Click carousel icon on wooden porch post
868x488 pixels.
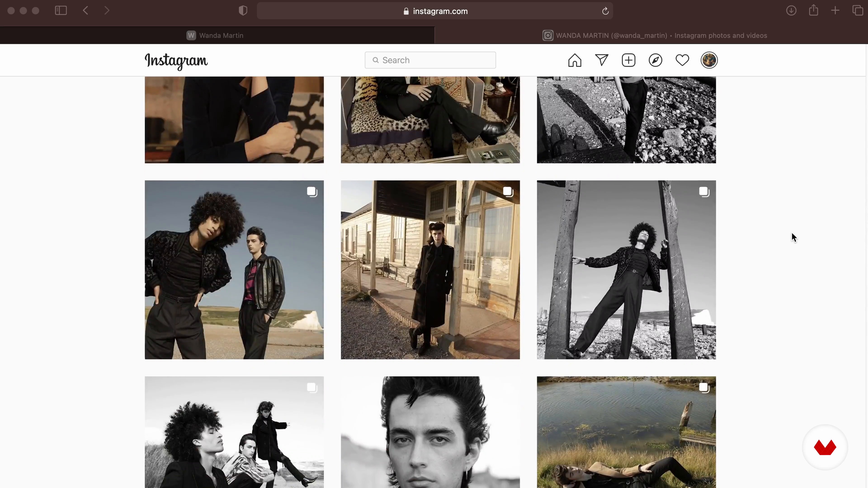(508, 192)
